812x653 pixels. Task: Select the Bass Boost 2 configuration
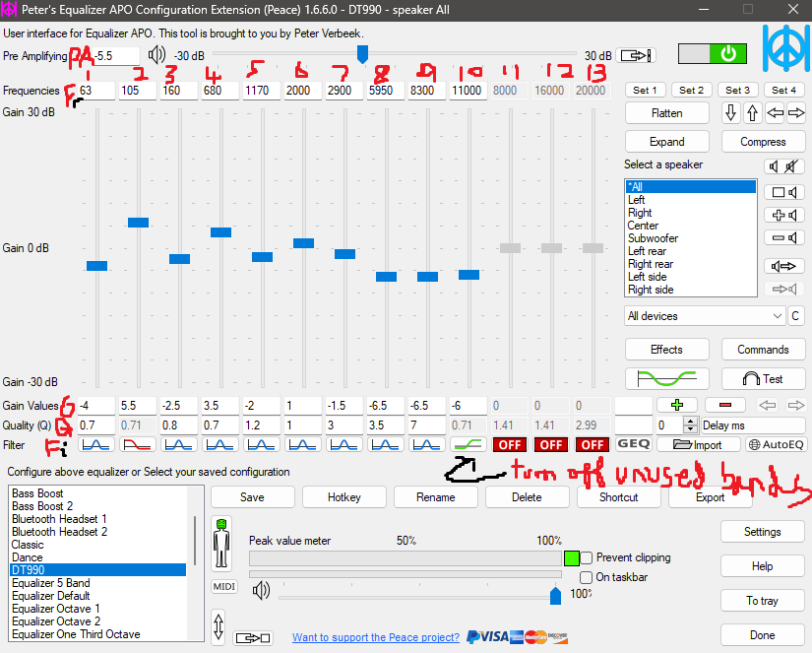coord(97,506)
